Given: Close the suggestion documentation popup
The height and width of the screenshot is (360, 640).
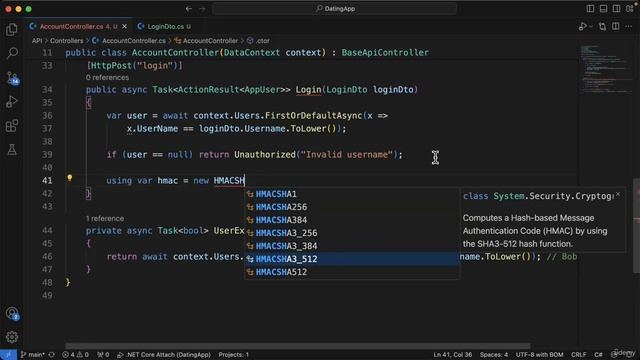Looking at the screenshot, I should coord(618,195).
